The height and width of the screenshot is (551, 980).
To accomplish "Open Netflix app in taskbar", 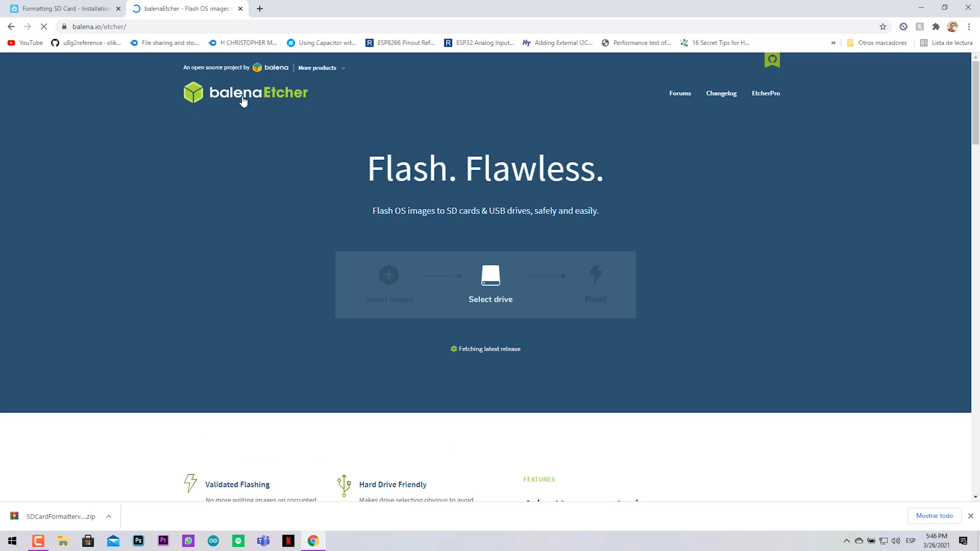I will pyautogui.click(x=288, y=541).
